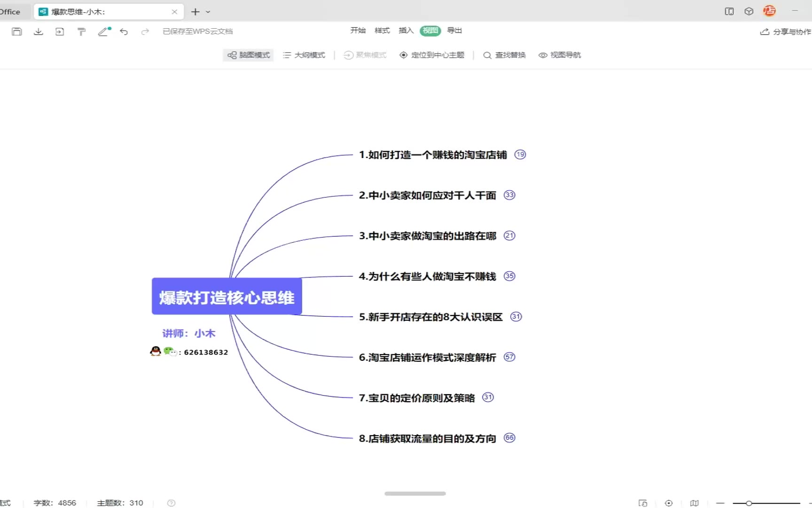Click the undo arrow icon

[124, 32]
